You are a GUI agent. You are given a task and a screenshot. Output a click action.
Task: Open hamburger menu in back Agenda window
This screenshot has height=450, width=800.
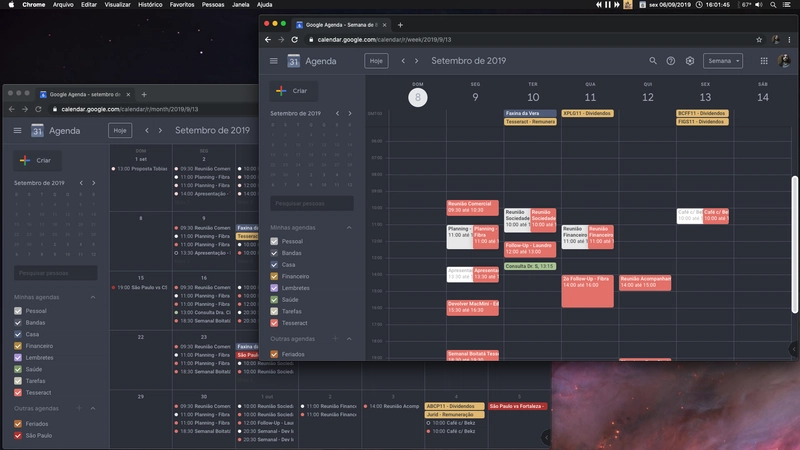17,131
